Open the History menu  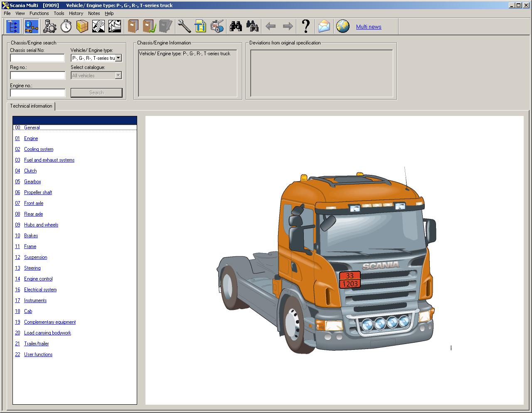[x=76, y=13]
